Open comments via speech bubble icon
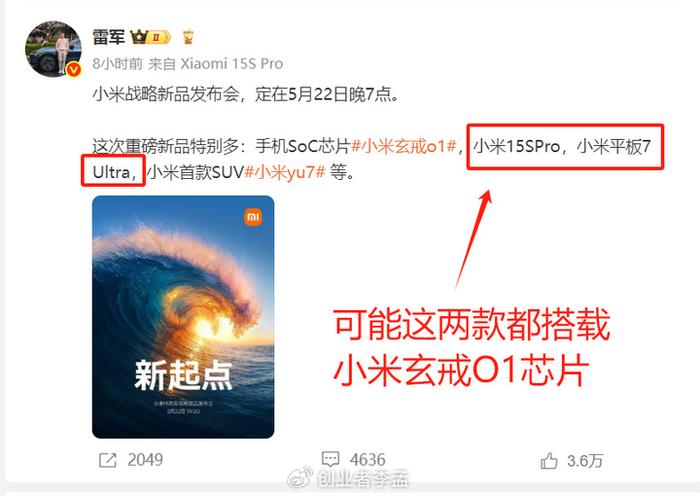Screen dimensions: 700x496 point(330,458)
